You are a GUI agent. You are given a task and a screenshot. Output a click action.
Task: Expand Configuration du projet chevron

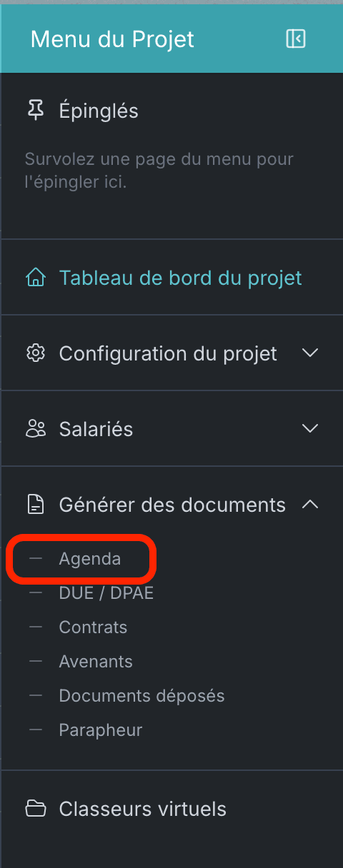pos(309,353)
